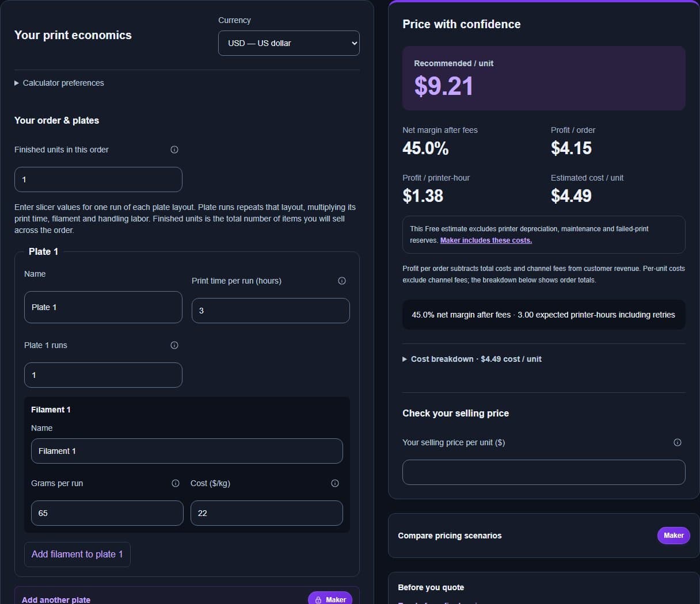
Task: Click the lock icon on Add another plate badge
Action: pos(318,599)
